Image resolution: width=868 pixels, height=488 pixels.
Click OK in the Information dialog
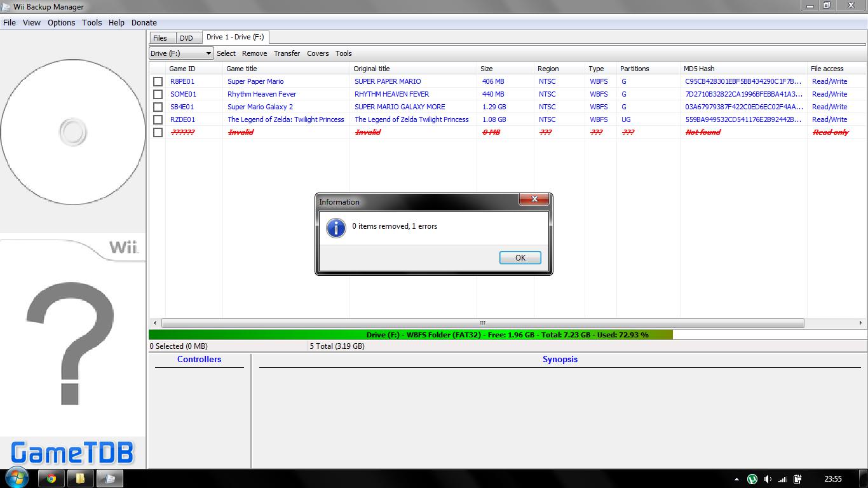(520, 257)
